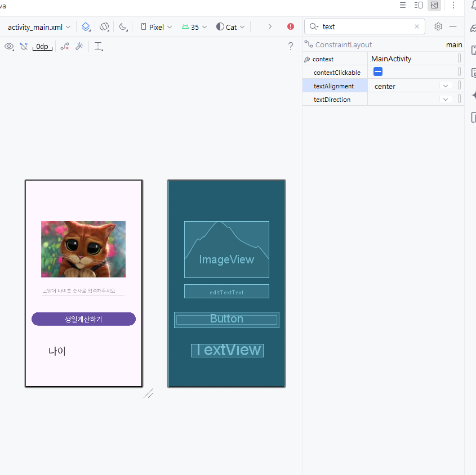
Task: Click the design surface resize handle
Action: tap(149, 393)
